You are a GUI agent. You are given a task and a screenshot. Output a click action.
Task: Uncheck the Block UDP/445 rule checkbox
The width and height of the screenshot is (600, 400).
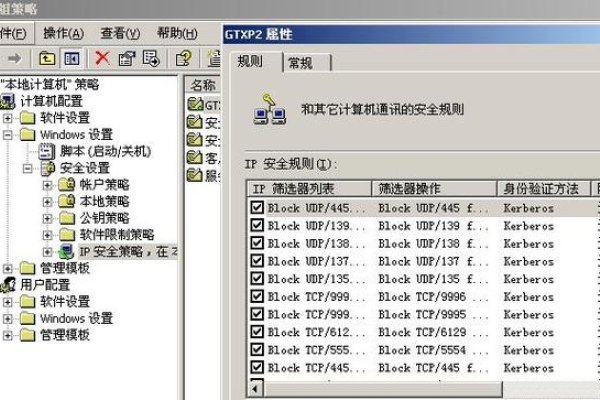[x=257, y=207]
